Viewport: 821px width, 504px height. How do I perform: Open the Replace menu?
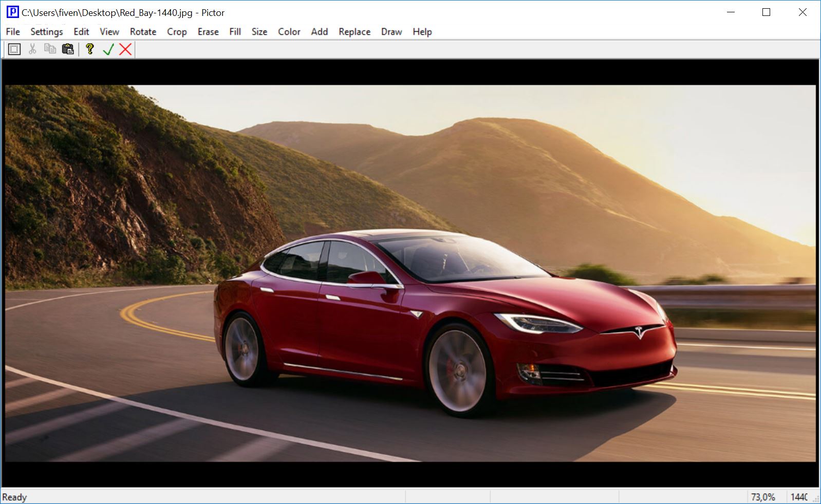354,32
